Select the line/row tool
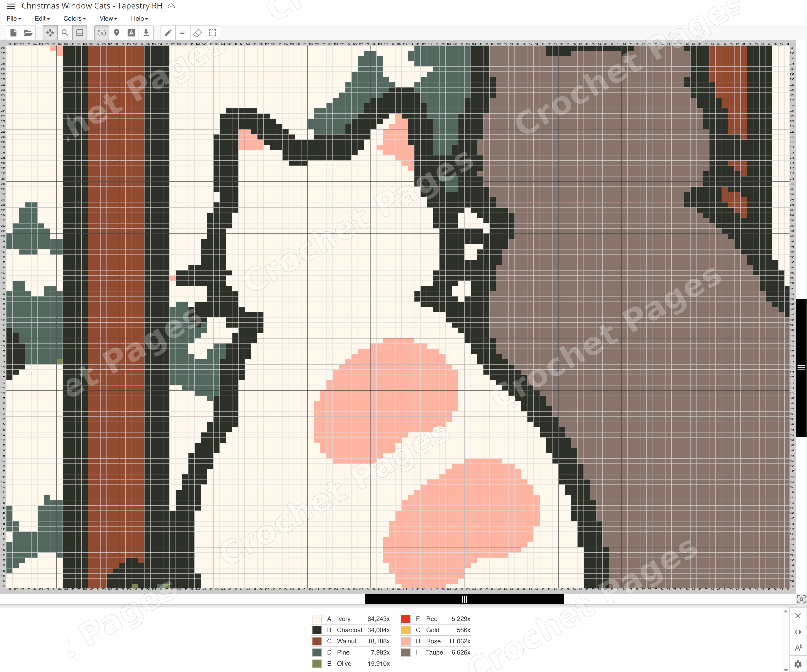The width and height of the screenshot is (807, 672). coord(183,33)
